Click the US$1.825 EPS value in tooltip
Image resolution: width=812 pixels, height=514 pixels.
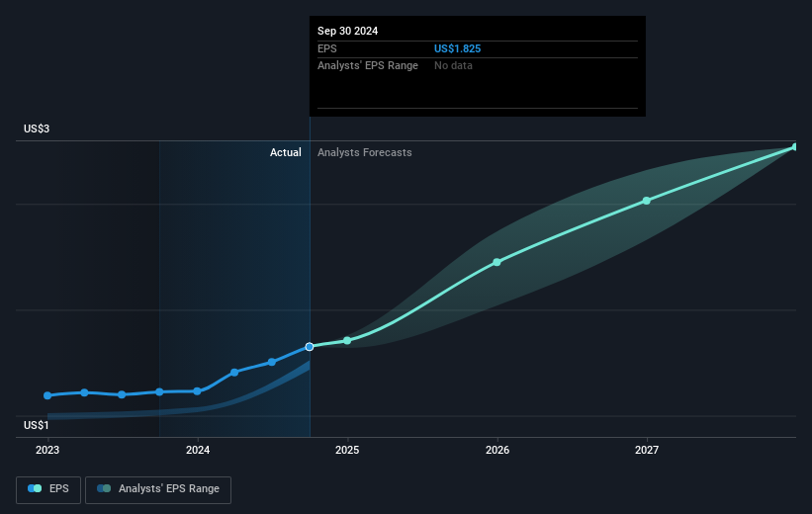(457, 48)
